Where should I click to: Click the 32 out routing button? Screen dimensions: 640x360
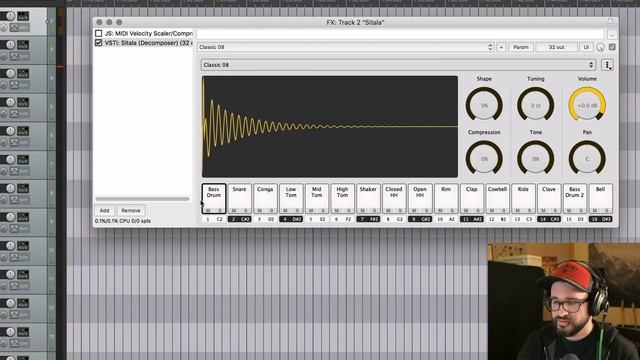point(556,47)
